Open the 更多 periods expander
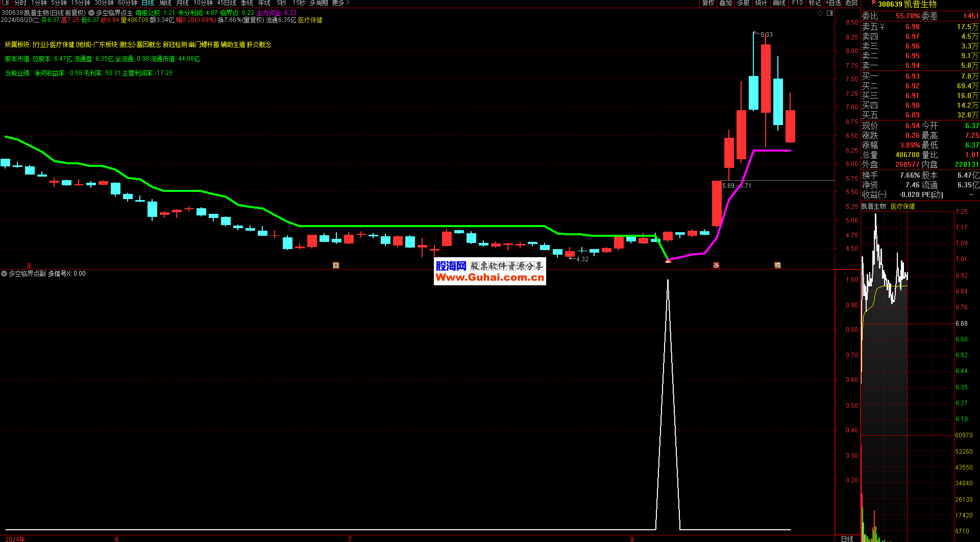The width and height of the screenshot is (980, 542). [340, 3]
